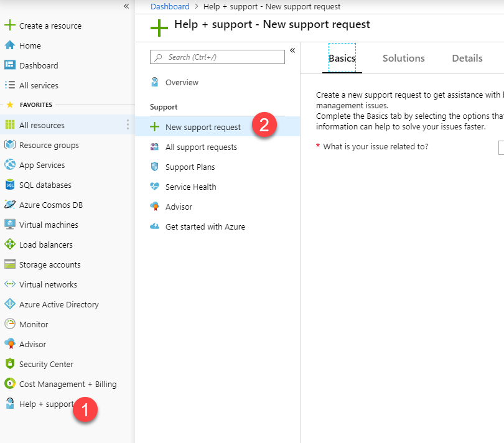Screen dimensions: 504x443
Task: Click the Create a resource plus icon
Action: [x=10, y=25]
